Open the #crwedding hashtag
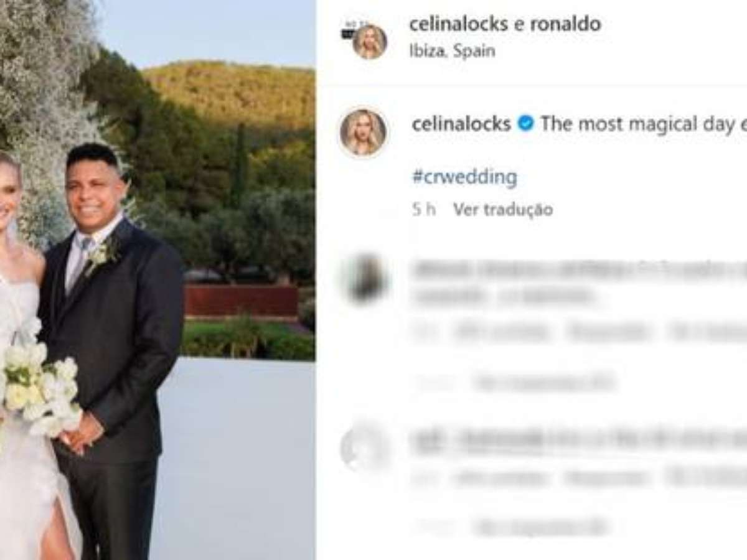The height and width of the screenshot is (560, 747). tap(464, 177)
